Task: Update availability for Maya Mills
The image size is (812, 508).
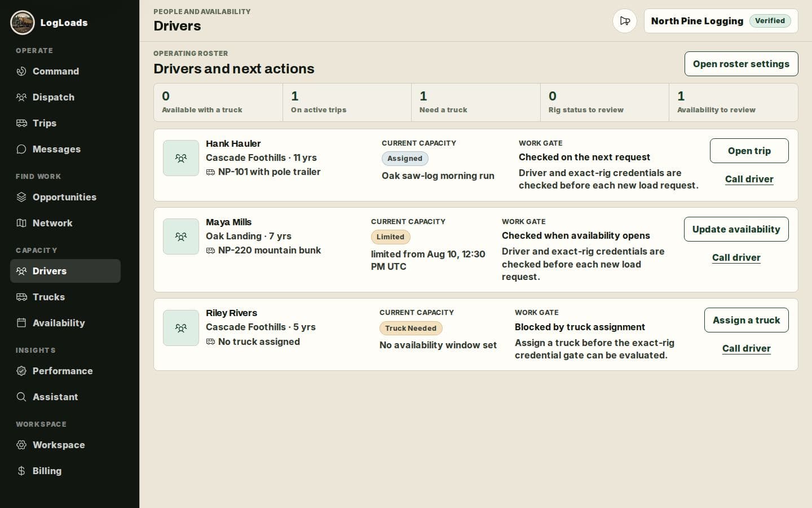Action: (x=736, y=229)
